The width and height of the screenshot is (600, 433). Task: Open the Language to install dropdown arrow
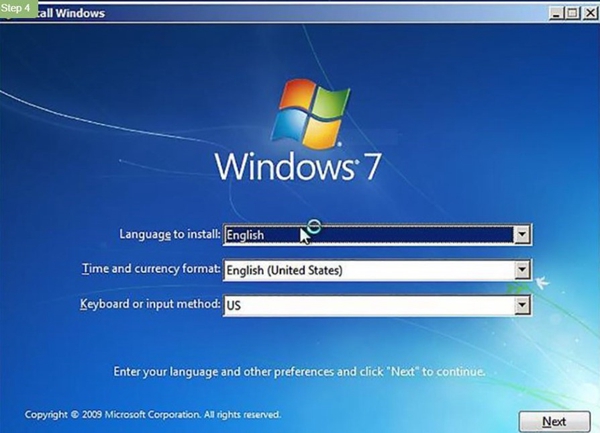pyautogui.click(x=522, y=234)
